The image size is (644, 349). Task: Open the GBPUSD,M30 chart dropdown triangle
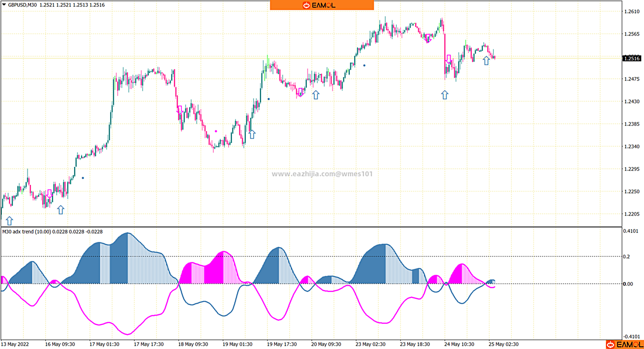pyautogui.click(x=4, y=5)
